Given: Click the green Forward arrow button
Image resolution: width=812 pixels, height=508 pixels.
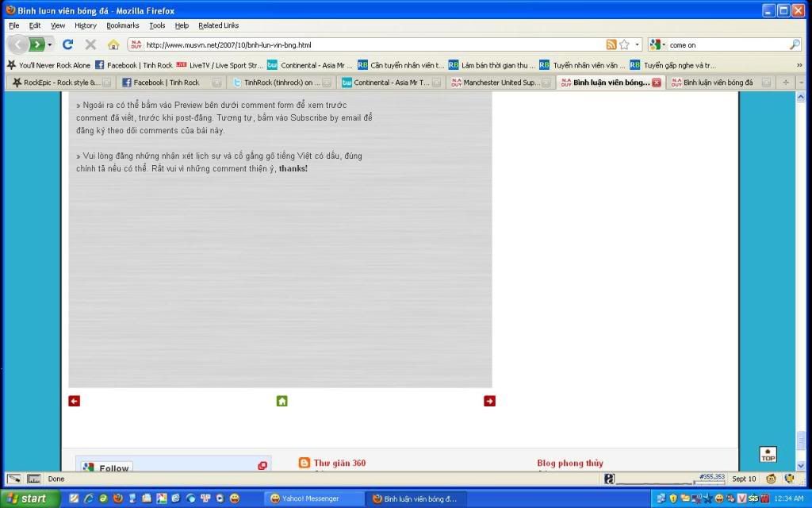Looking at the screenshot, I should 36,44.
